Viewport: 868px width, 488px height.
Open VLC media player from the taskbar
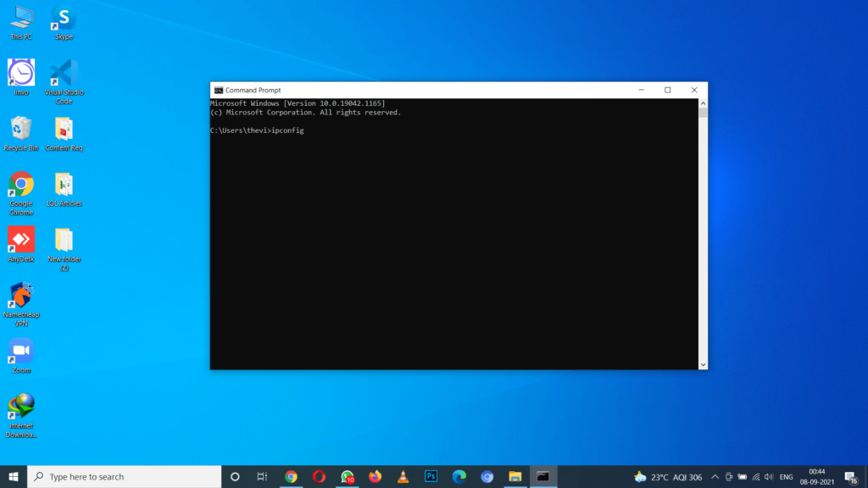pos(402,476)
